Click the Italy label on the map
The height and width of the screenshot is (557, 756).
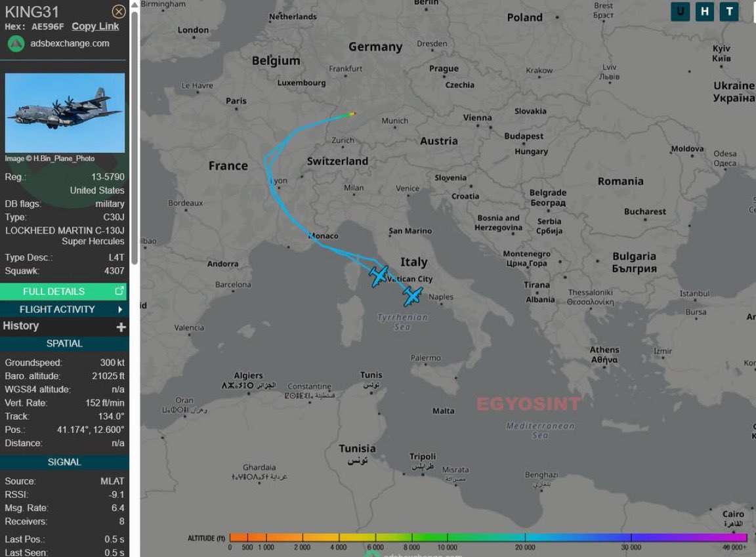pos(413,262)
